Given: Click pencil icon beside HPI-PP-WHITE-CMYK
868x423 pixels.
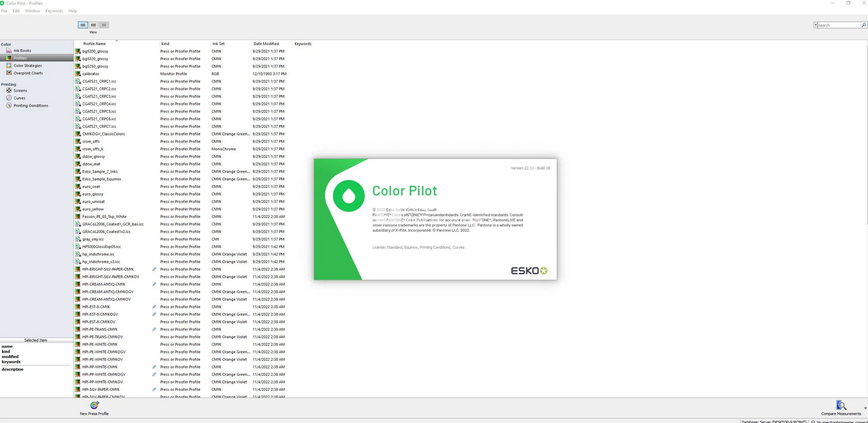Looking at the screenshot, I should coord(155,367).
